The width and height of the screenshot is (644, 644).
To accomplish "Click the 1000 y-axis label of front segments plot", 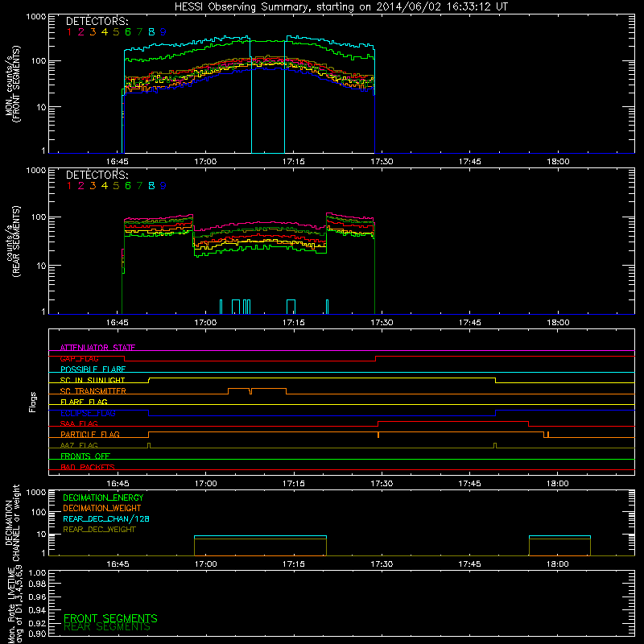I will tap(36, 17).
